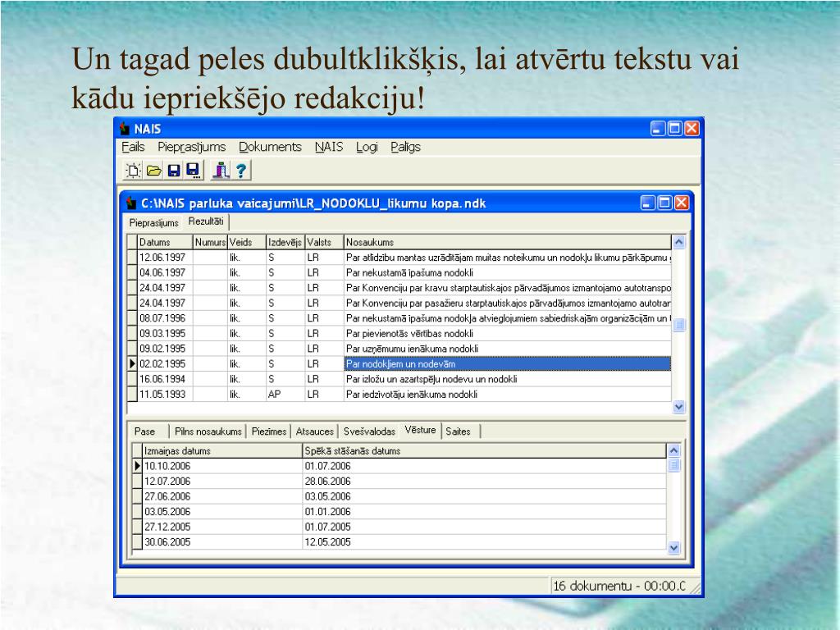840x630 pixels.
Task: Click the results list scrollbar thumb
Action: coord(678,325)
